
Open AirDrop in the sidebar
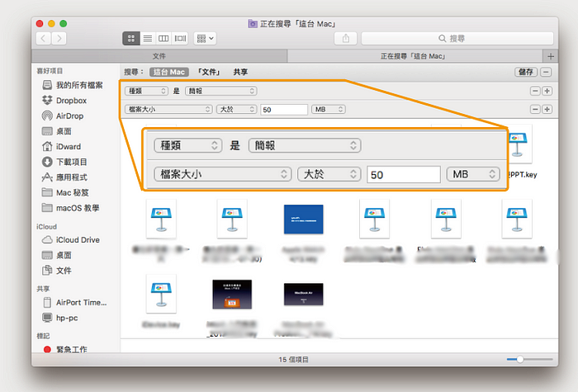click(x=63, y=116)
